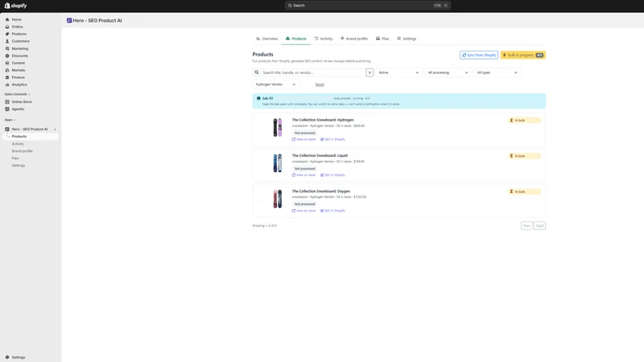Open the Analytics section
The image size is (644, 362).
tap(19, 84)
